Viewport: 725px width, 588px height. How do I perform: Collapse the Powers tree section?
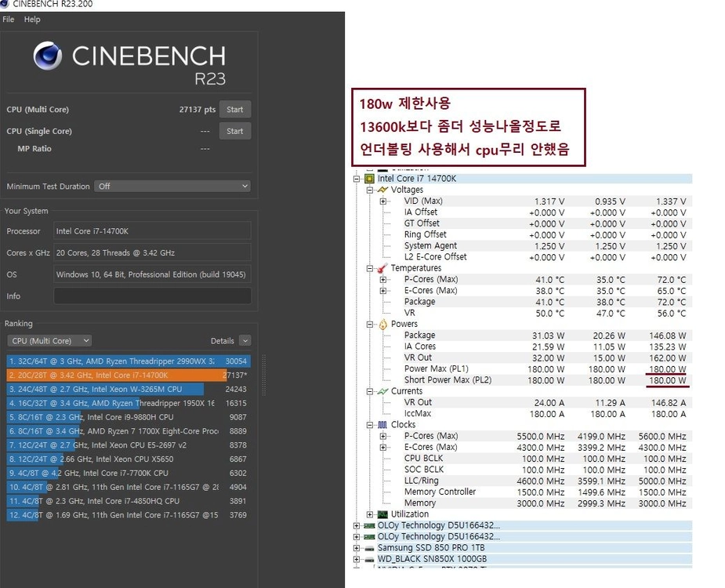369,325
